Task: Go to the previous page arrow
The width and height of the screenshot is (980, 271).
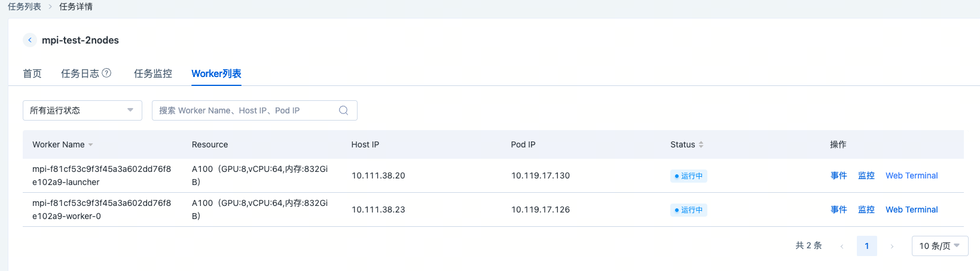Action: pyautogui.click(x=842, y=246)
